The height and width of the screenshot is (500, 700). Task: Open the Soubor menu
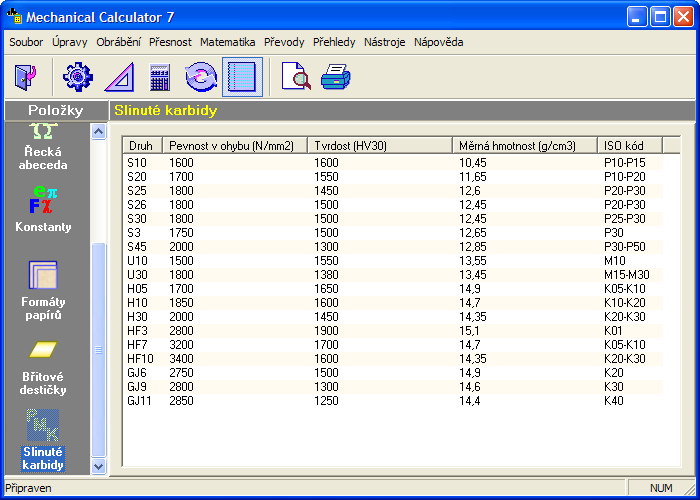point(26,42)
